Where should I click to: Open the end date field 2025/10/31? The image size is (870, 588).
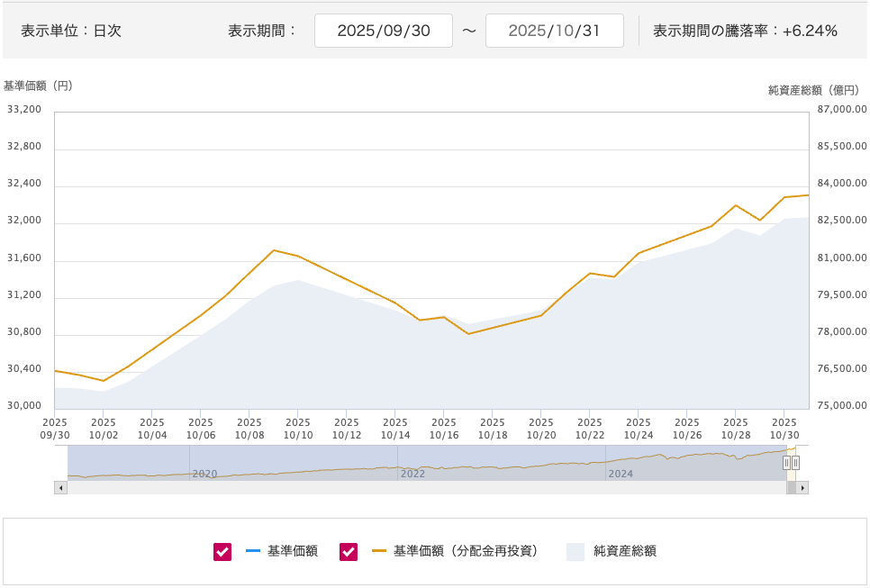pos(554,31)
